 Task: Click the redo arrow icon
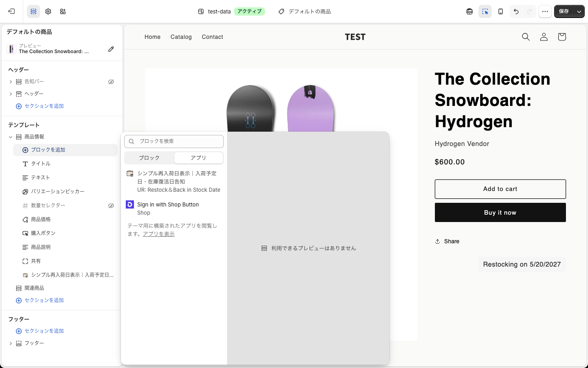tap(530, 11)
